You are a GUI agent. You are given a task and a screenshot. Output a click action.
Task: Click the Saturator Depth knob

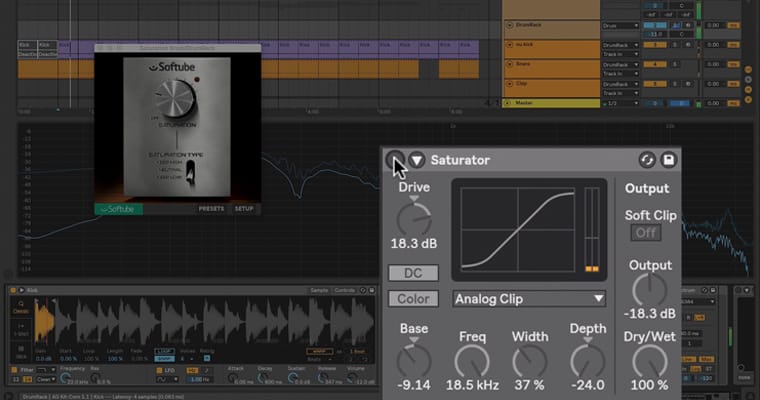[587, 360]
